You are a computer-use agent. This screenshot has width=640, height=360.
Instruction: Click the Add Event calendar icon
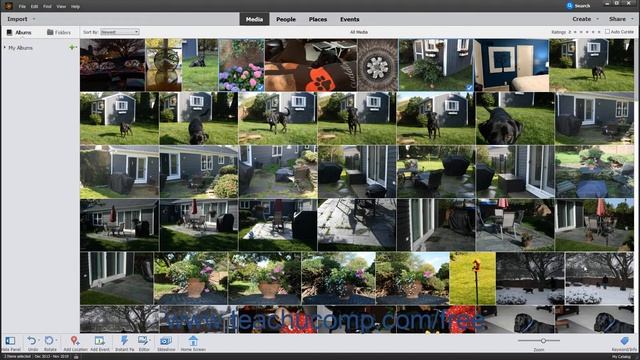[99, 340]
